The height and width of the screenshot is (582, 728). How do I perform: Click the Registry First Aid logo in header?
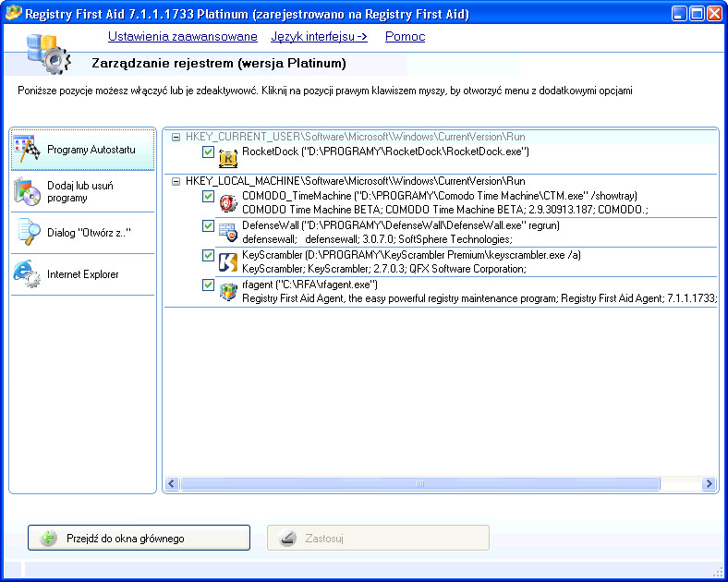pos(49,54)
